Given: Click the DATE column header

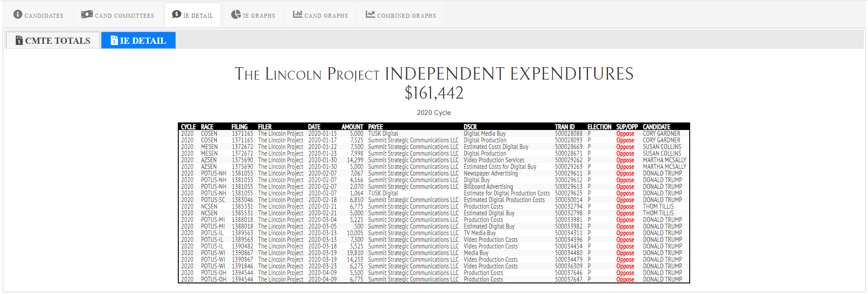Looking at the screenshot, I should tap(314, 127).
